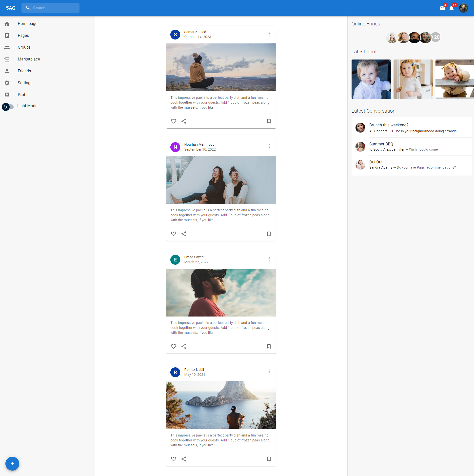Open Groups from the sidebar
This screenshot has width=474, height=476.
click(24, 47)
